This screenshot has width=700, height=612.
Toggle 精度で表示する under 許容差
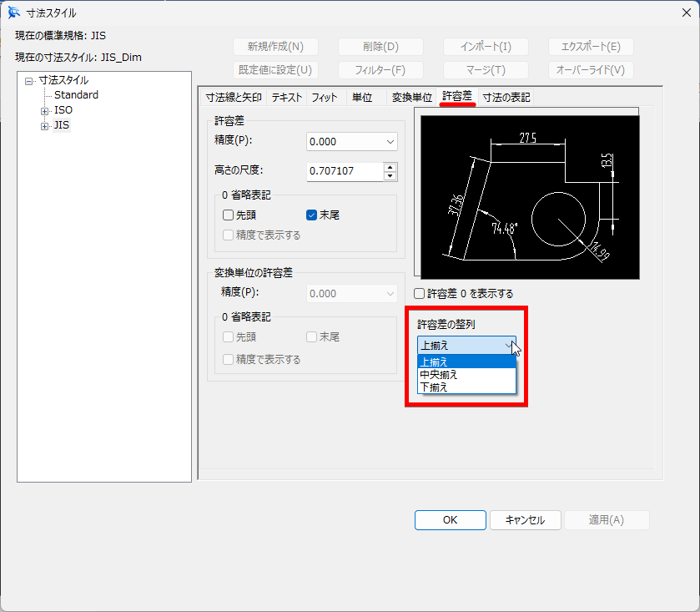coord(228,235)
